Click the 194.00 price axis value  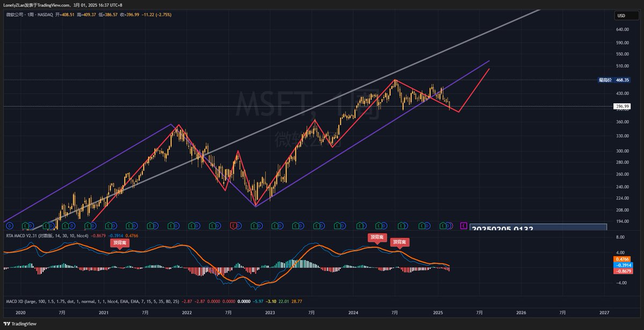pos(623,221)
